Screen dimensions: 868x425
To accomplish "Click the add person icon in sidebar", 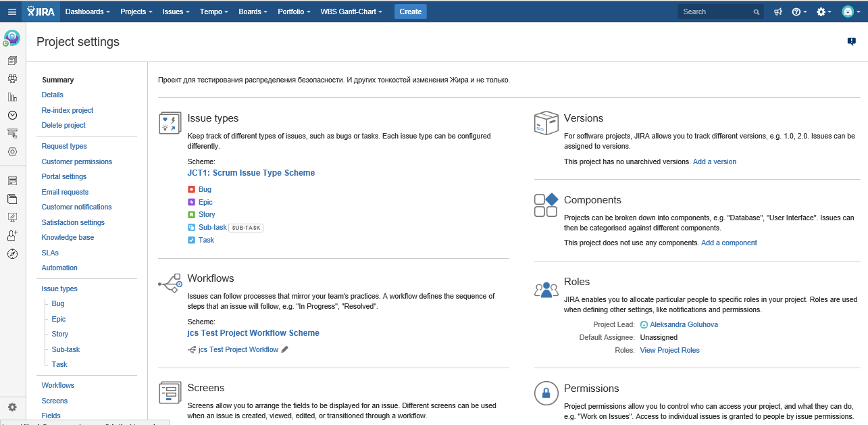I will pos(12,235).
